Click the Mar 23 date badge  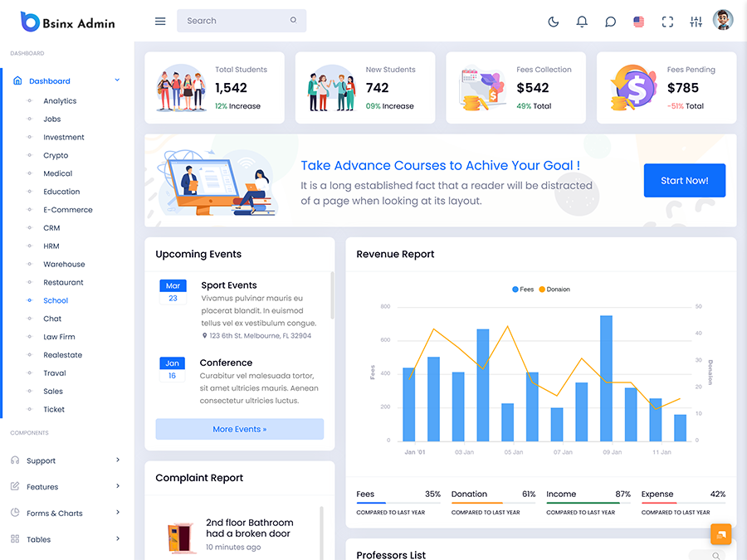173,291
